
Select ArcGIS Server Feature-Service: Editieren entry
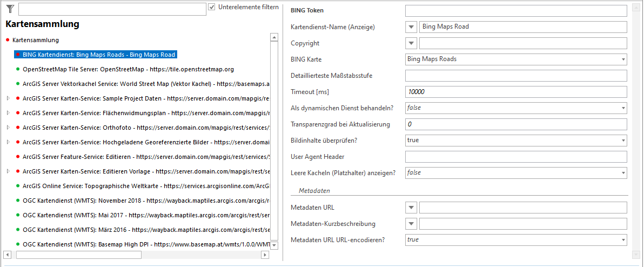point(146,157)
